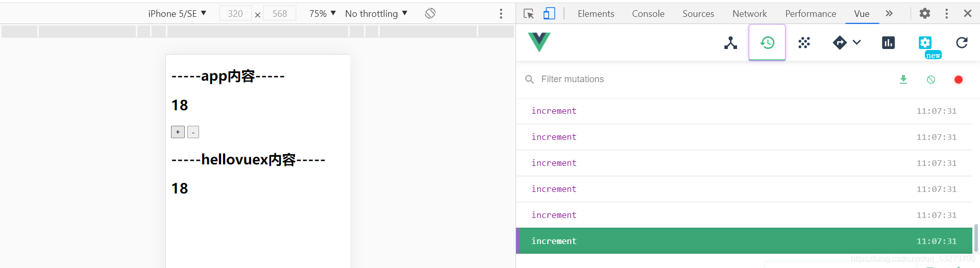This screenshot has height=268, width=980.
Task: Open the 75% zoom dropdown
Action: [x=322, y=13]
